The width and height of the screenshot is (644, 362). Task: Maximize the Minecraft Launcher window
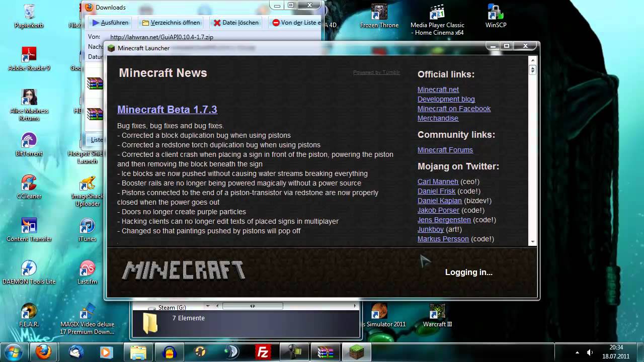pos(507,46)
